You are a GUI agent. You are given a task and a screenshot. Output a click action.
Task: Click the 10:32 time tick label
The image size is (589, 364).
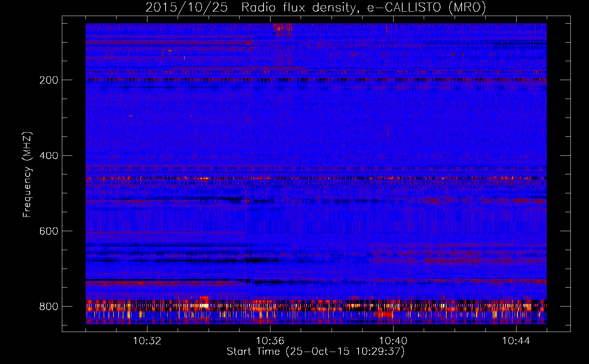coord(147,341)
